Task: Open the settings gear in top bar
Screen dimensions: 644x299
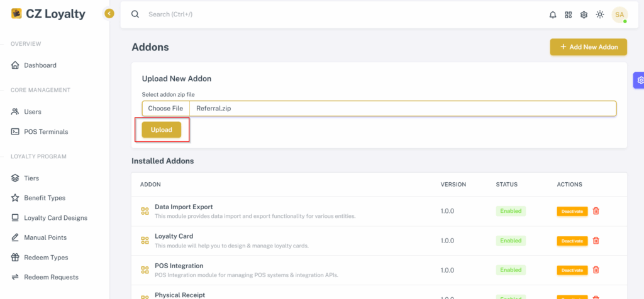Action: 584,15
